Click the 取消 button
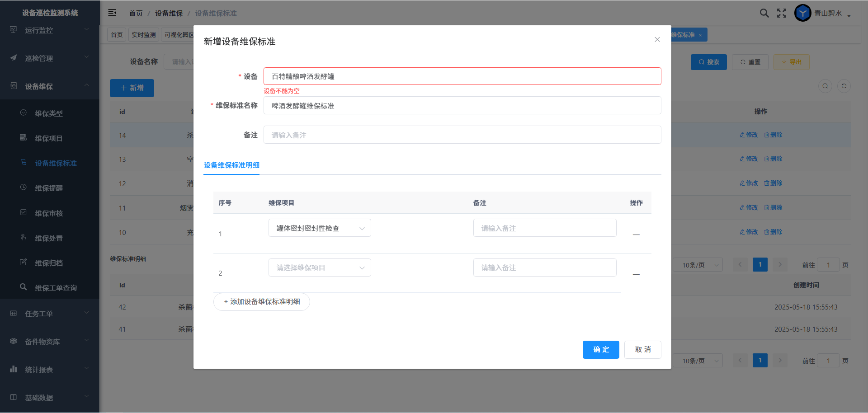The width and height of the screenshot is (868, 413). click(x=642, y=350)
